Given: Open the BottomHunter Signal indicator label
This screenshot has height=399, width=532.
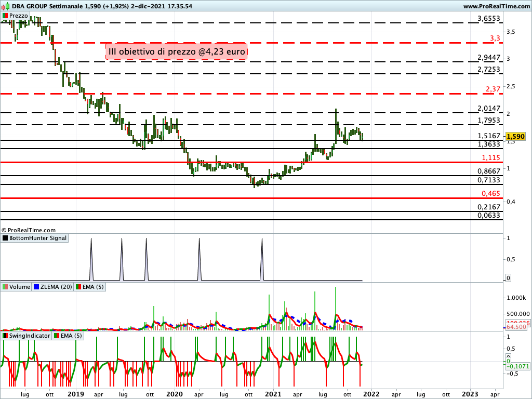Looking at the screenshot, I should 34,238.
